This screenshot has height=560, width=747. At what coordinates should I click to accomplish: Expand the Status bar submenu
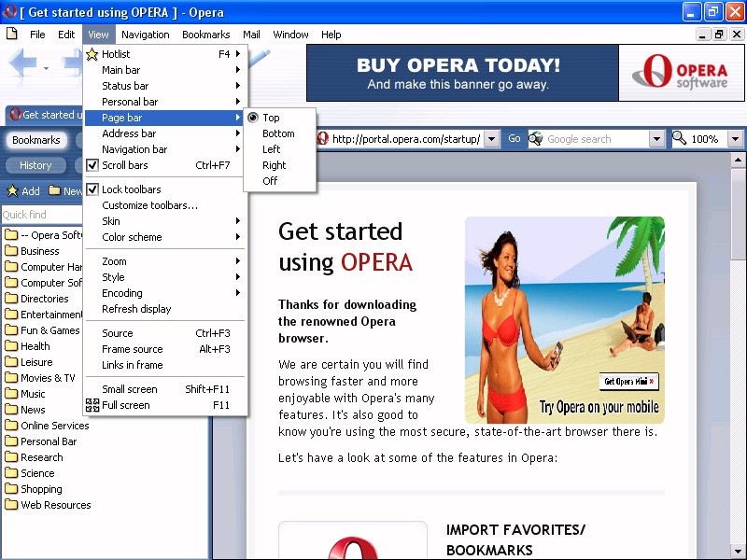tap(165, 86)
